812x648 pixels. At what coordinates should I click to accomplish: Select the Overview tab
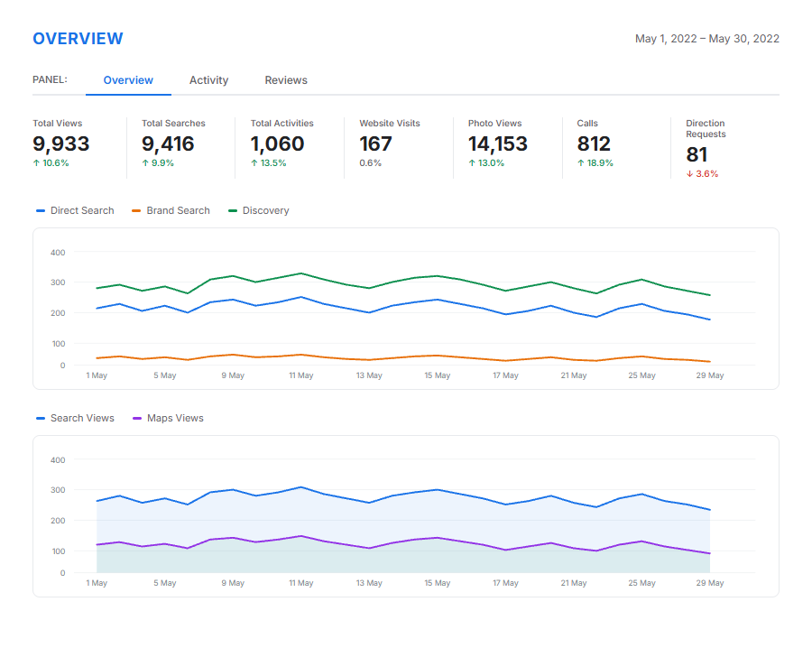128,80
